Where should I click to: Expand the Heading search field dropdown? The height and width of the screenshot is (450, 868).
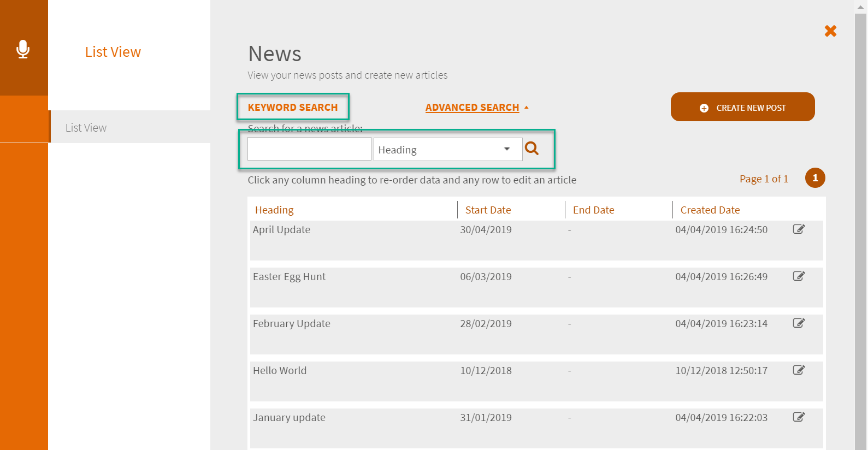tap(448, 149)
